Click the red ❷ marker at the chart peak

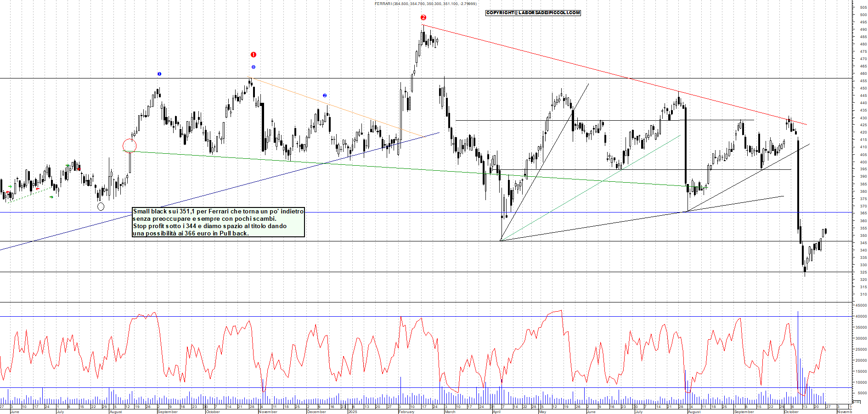click(424, 17)
